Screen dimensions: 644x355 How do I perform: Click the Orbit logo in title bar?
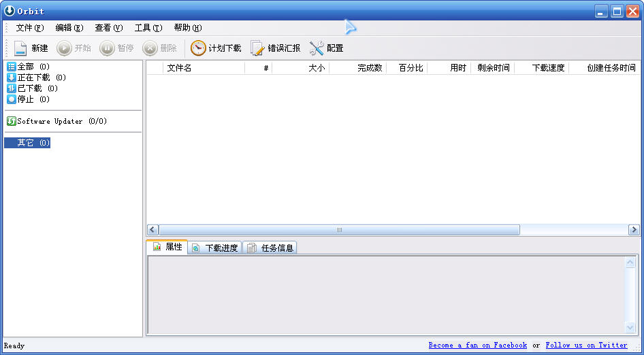(x=9, y=11)
